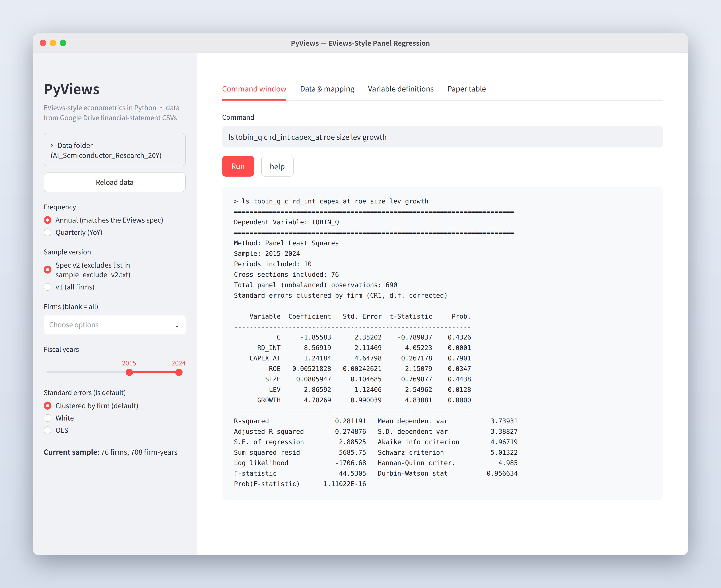Choose Spec v2 sample version
Viewport: 721px width, 588px height.
47,270
